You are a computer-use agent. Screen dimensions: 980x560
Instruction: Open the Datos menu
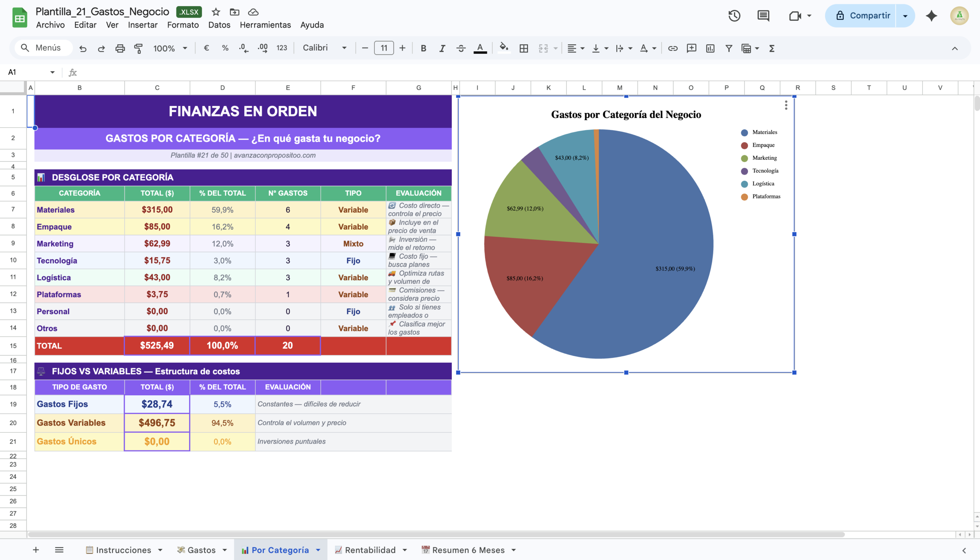[x=219, y=25]
